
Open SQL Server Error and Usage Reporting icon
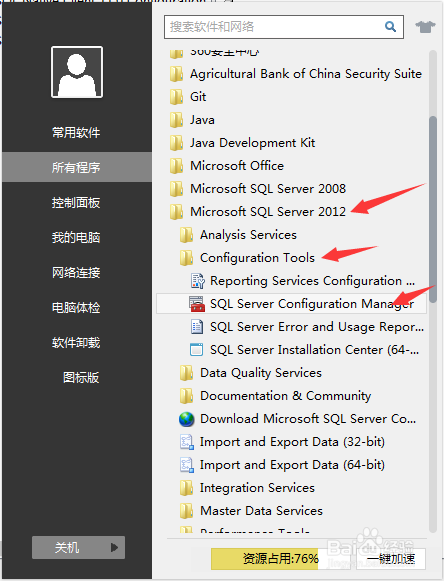pos(197,327)
